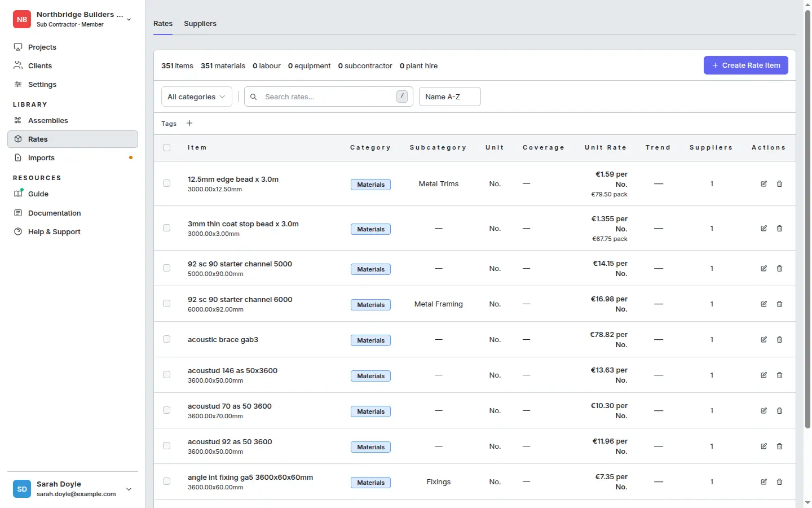Image resolution: width=812 pixels, height=508 pixels.
Task: Edit angle int fixing ga5 item
Action: pos(764,481)
